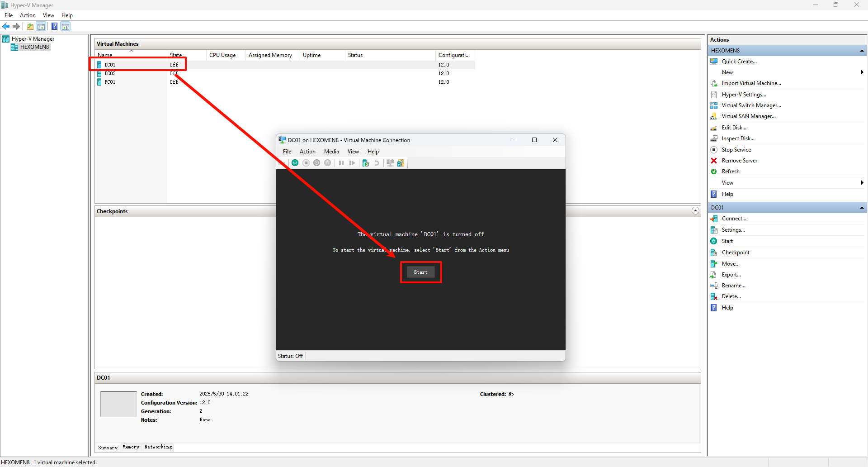
Task: Open the File menu in the VM Connection window
Action: (287, 152)
